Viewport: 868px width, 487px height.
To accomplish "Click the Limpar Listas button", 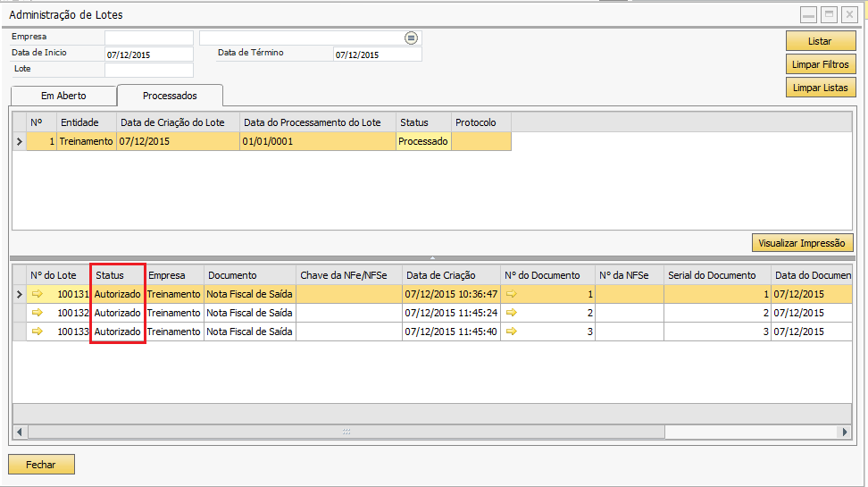I will 821,88.
